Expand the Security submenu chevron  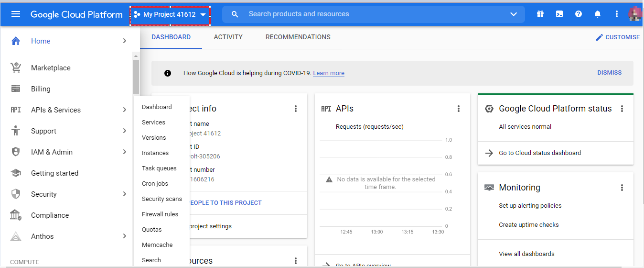click(x=124, y=194)
